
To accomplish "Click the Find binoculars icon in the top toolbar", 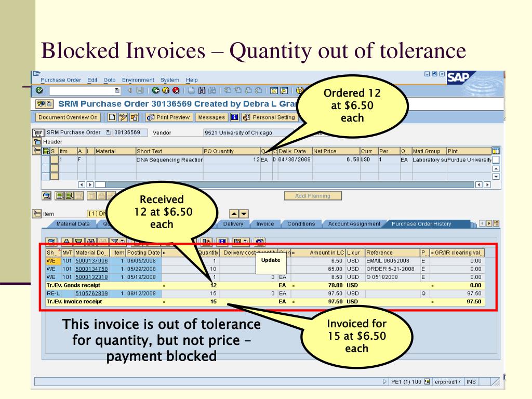I will pyautogui.click(x=202, y=90).
